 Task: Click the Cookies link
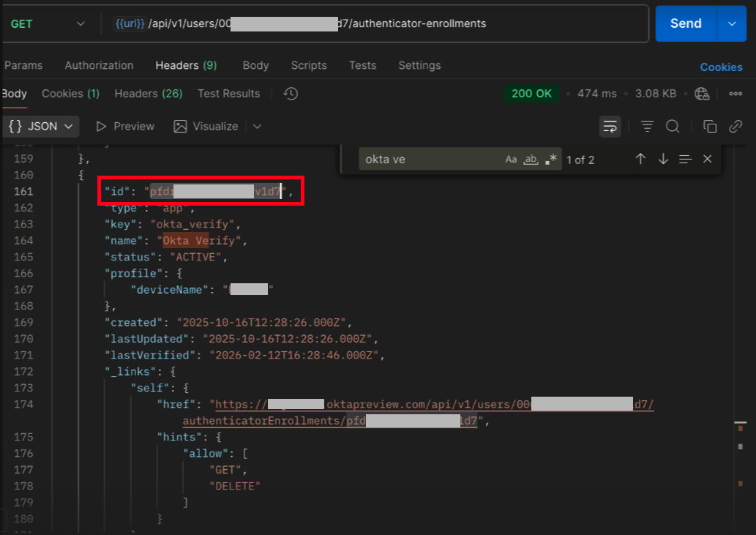pos(721,67)
